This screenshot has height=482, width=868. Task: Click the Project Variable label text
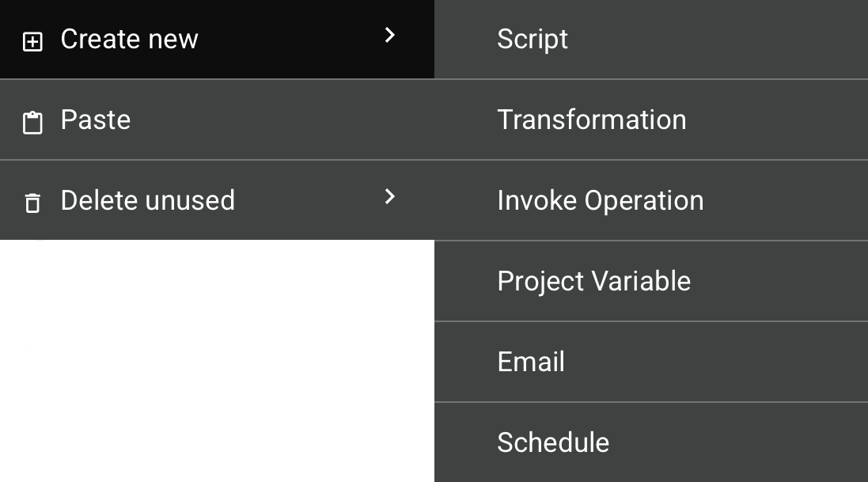594,281
